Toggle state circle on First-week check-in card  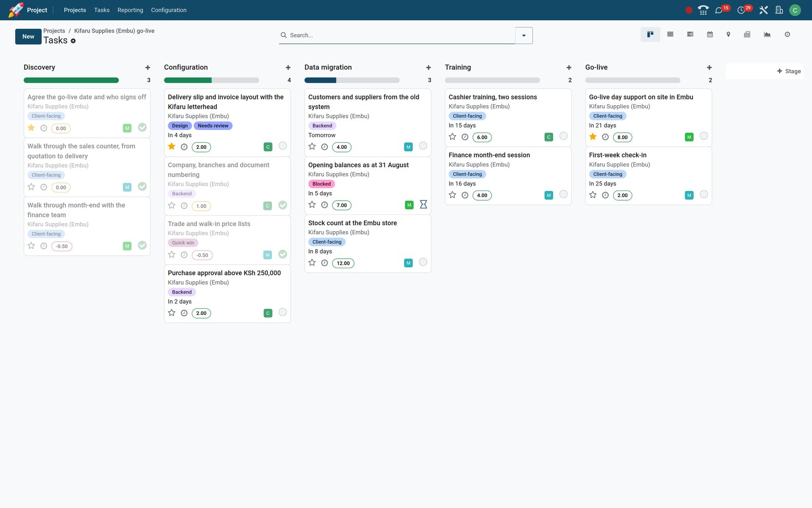(704, 194)
